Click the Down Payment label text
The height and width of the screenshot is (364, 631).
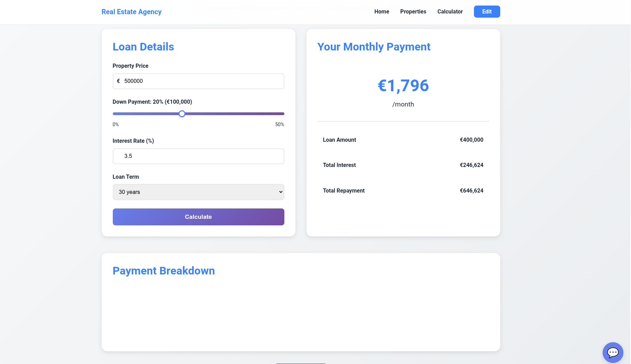[x=152, y=102]
